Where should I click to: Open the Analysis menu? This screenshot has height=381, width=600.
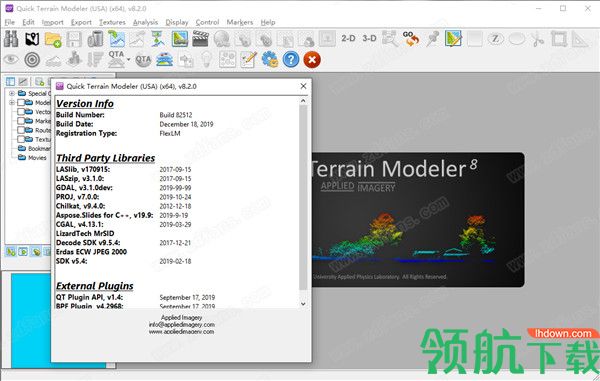pos(145,22)
